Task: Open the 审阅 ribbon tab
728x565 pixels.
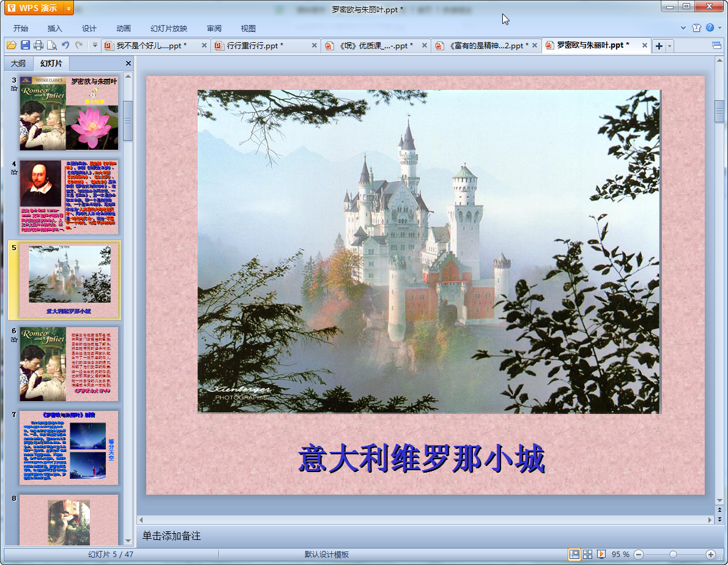Action: pyautogui.click(x=214, y=28)
